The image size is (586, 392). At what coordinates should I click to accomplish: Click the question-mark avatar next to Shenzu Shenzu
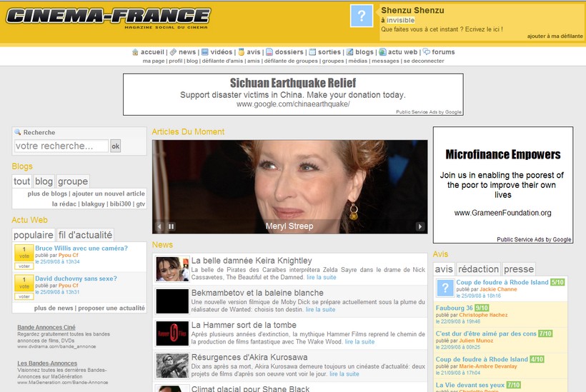click(x=362, y=16)
